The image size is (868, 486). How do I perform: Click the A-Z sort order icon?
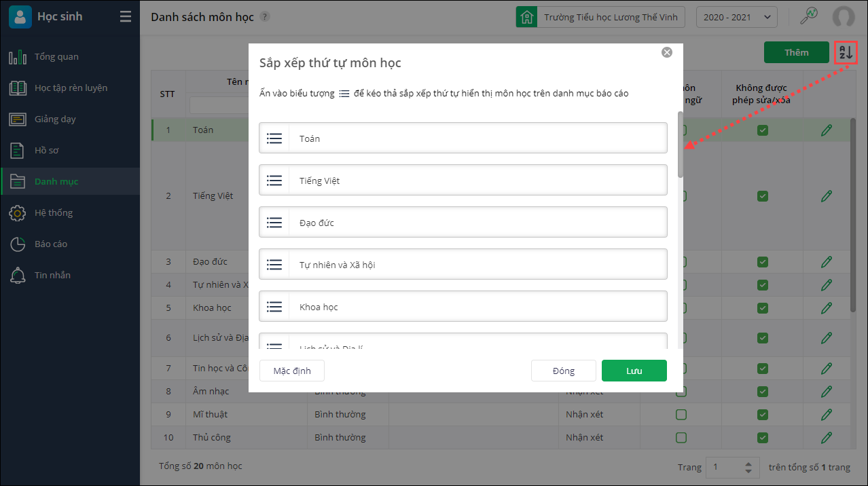(x=846, y=52)
